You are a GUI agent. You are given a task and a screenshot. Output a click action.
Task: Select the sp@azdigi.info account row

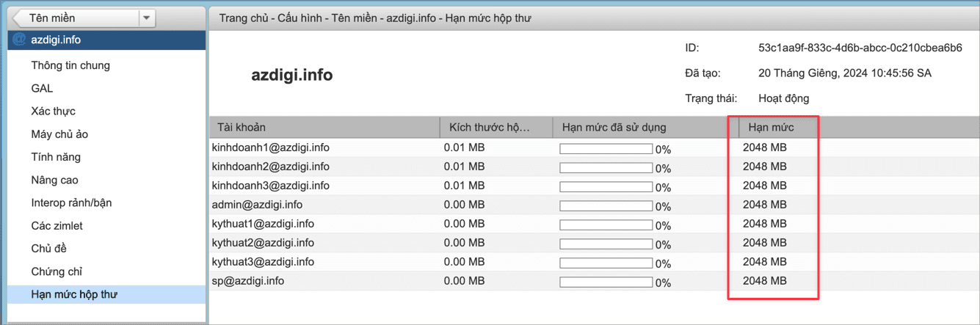coord(247,281)
